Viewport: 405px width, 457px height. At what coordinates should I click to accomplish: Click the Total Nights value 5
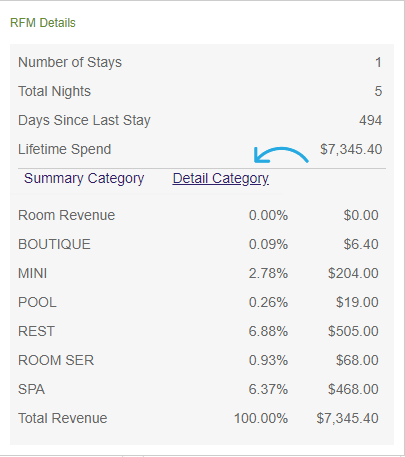coord(378,91)
